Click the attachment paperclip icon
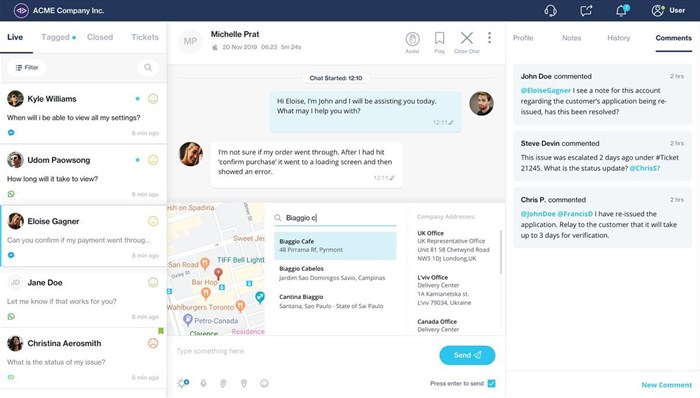The image size is (700, 398). coord(223,383)
